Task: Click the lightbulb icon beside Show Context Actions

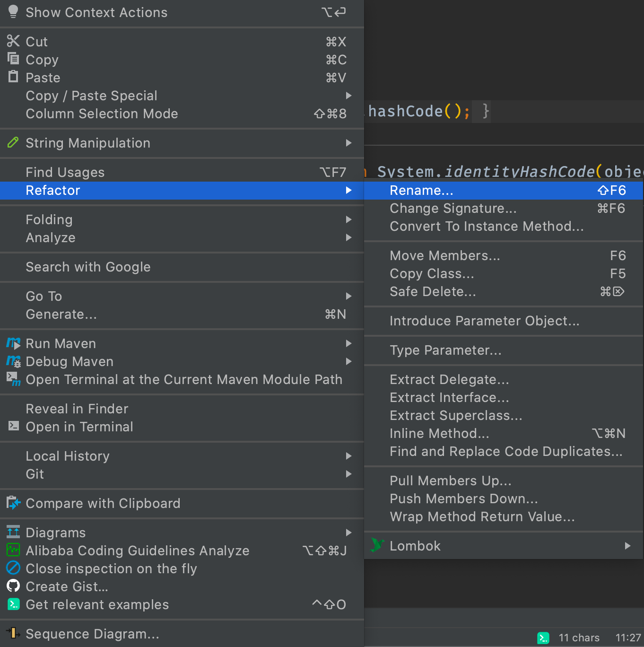Action: coord(13,12)
